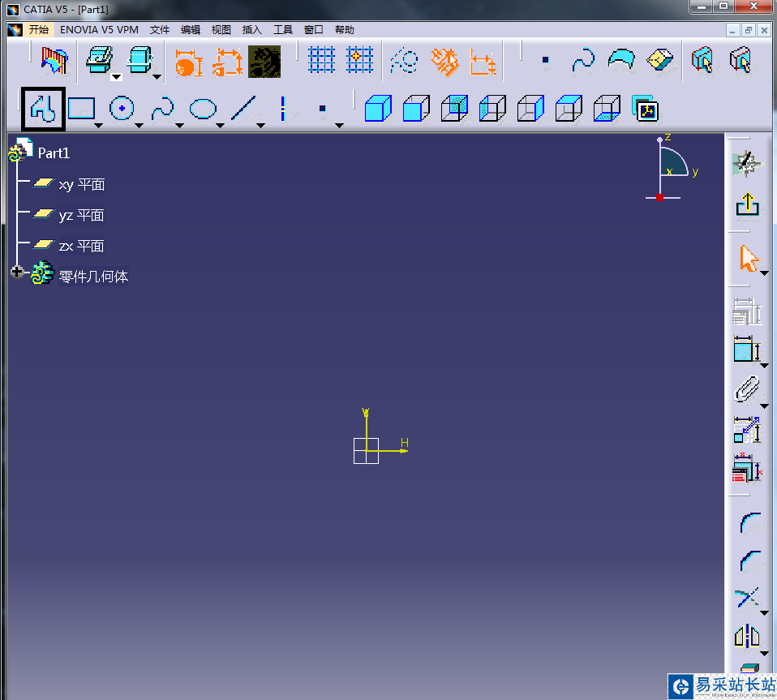Open the ENOVIA V5 VPM menu
The height and width of the screenshot is (700, 777).
coord(99,30)
